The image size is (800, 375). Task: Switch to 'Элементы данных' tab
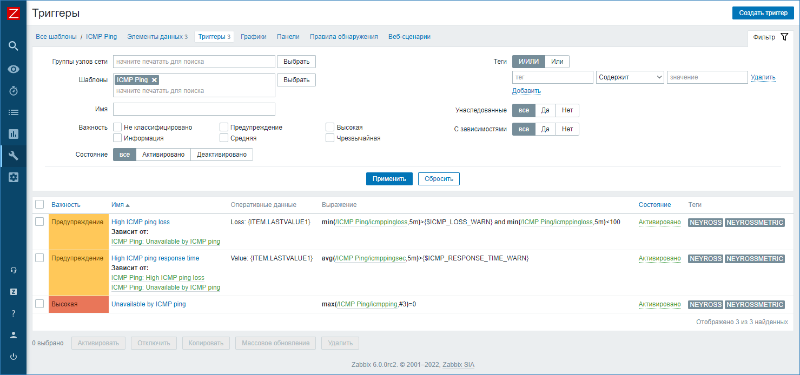158,37
